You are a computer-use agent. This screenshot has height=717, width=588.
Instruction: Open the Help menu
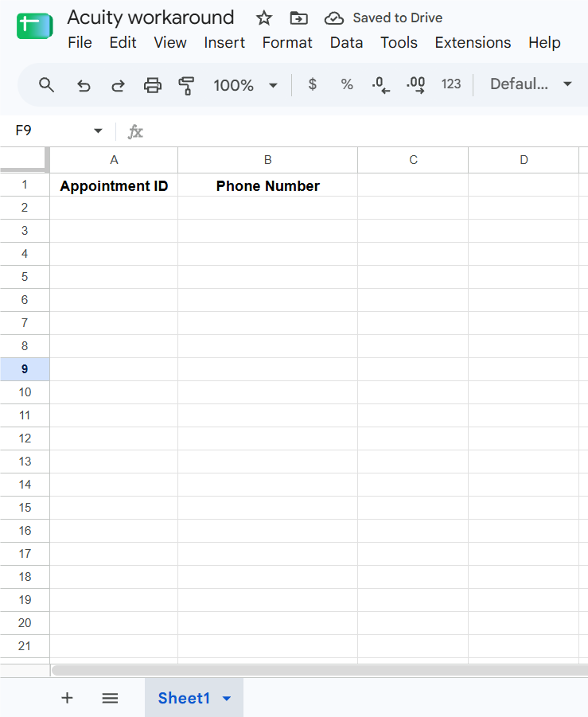pos(544,42)
